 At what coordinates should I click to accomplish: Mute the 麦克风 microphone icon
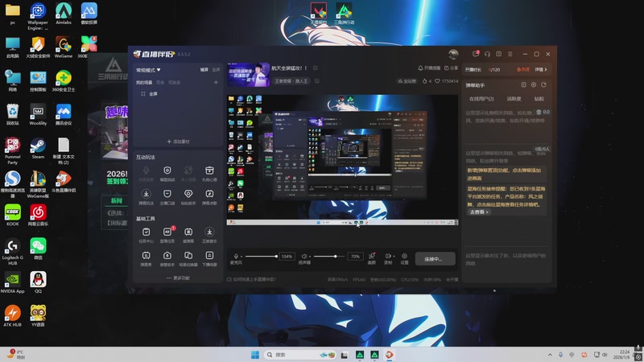(x=236, y=256)
